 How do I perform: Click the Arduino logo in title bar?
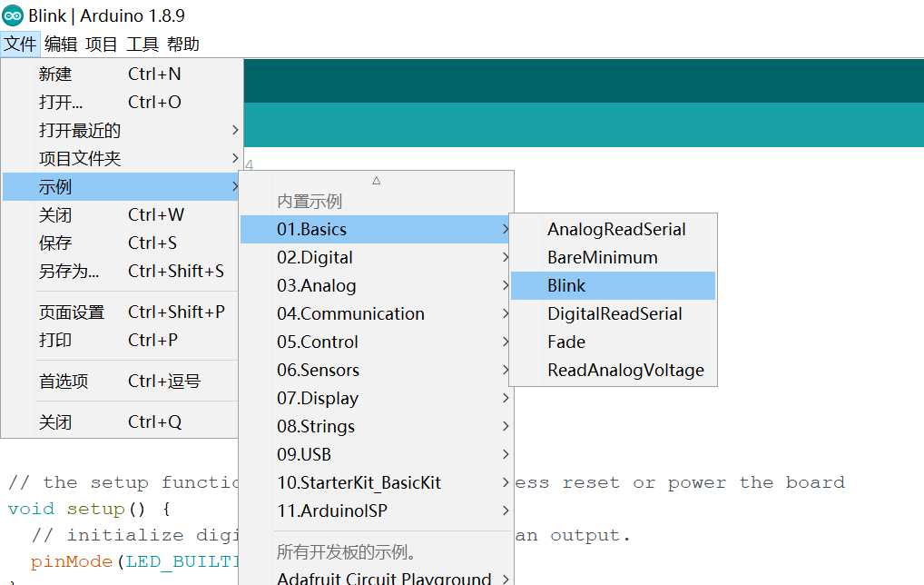(13, 15)
